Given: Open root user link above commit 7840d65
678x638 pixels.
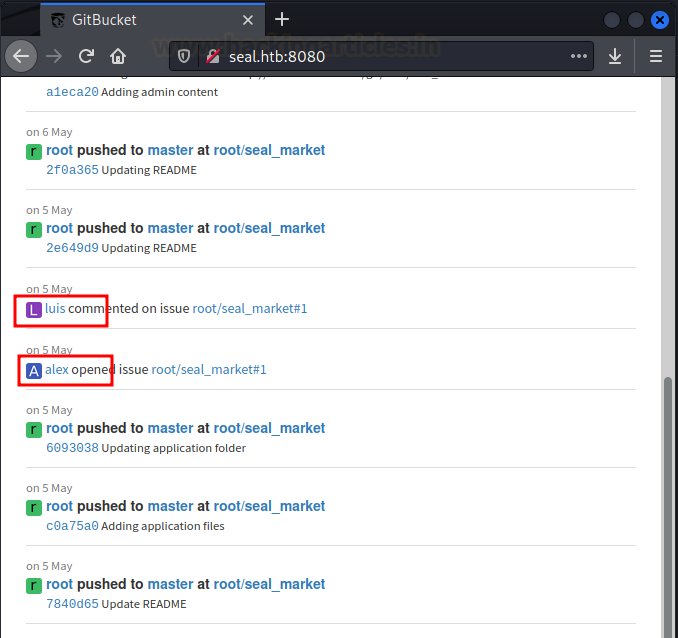Looking at the screenshot, I should click(60, 584).
